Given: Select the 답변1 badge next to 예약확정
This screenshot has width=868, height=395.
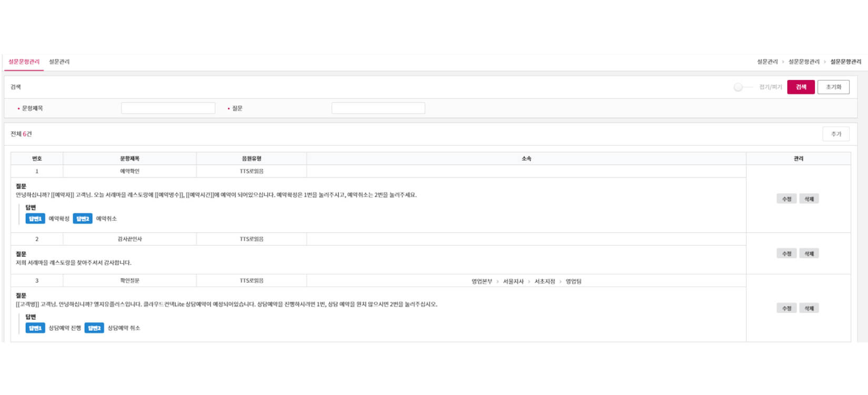Looking at the screenshot, I should 35,219.
